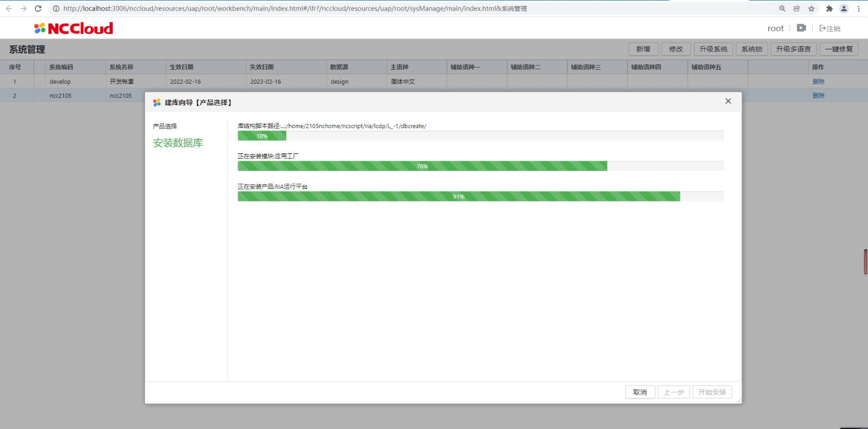Open the browser profile avatar icon

click(844, 9)
